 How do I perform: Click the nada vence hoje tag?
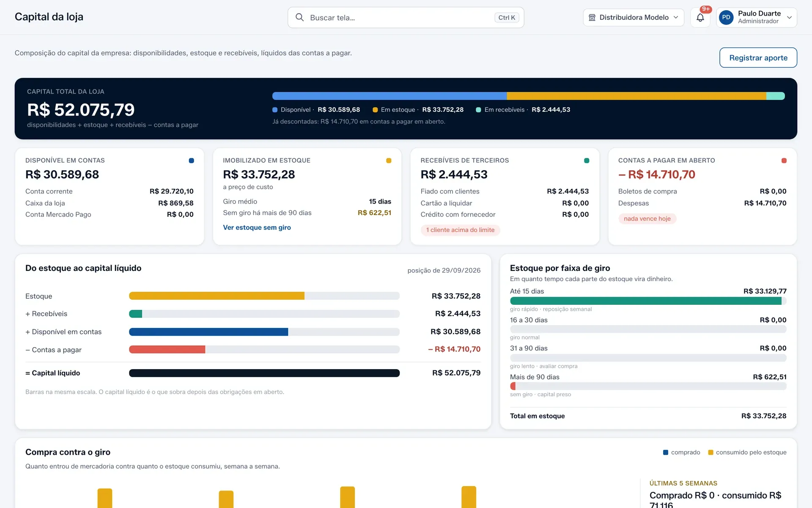(x=647, y=218)
